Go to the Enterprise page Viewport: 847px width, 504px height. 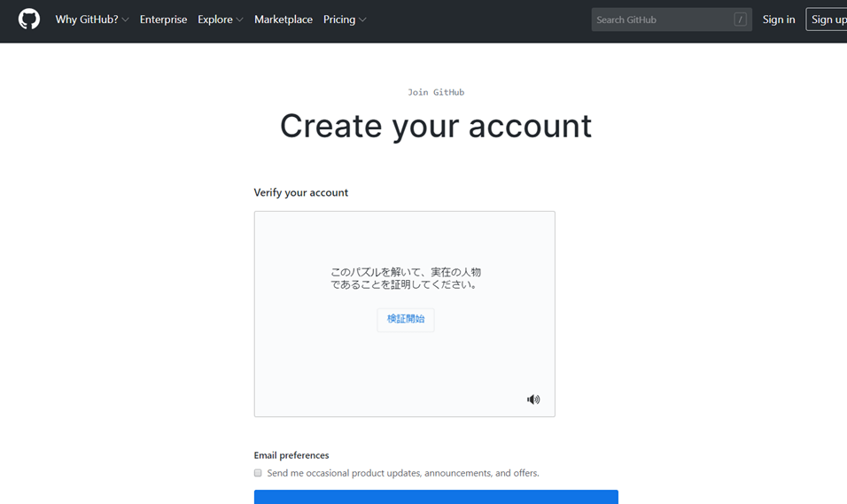(x=163, y=19)
